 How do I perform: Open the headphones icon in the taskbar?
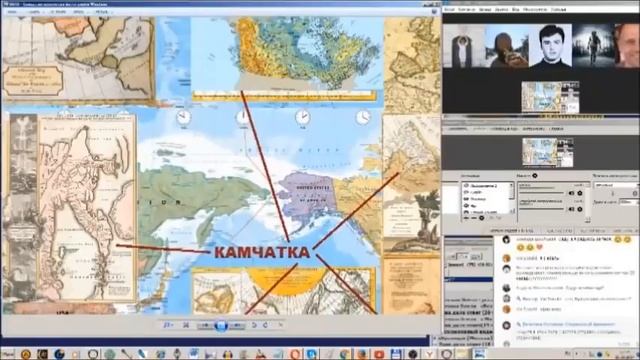tap(227, 354)
